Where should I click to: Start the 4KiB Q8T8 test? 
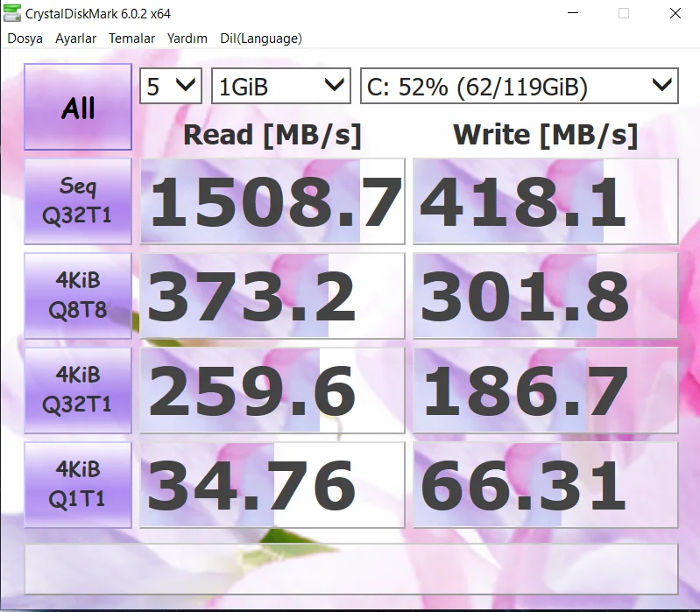point(78,296)
